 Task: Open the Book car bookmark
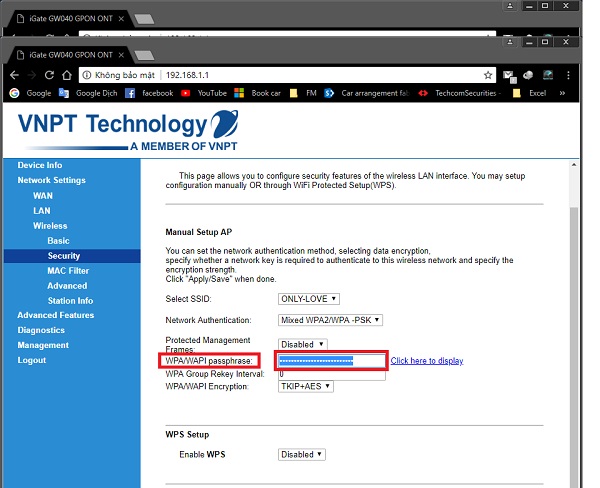[x=258, y=93]
